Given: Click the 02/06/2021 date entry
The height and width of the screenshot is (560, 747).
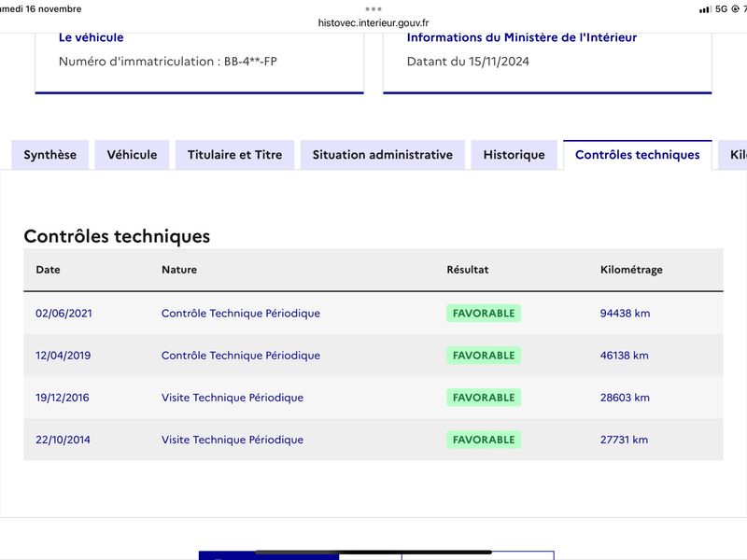Looking at the screenshot, I should pos(63,314).
